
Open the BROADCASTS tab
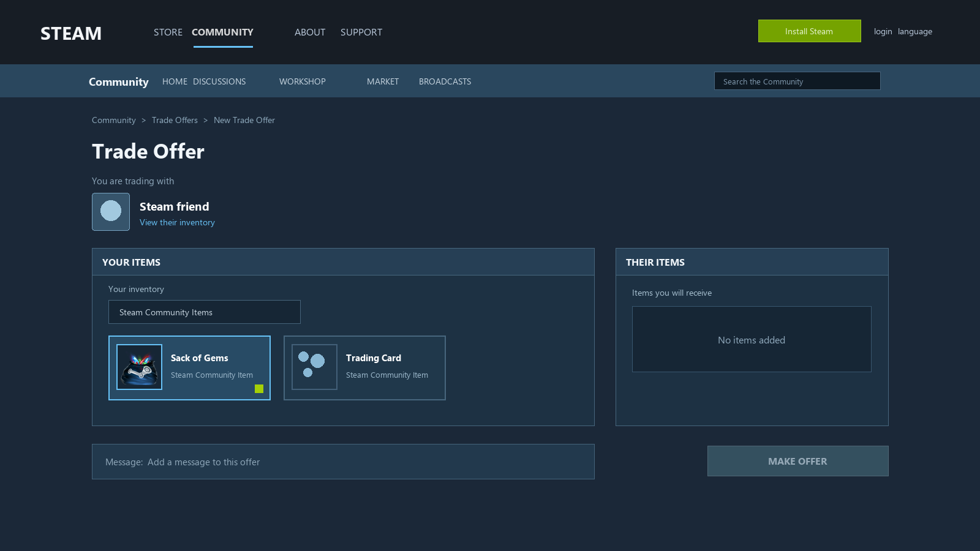click(x=445, y=81)
